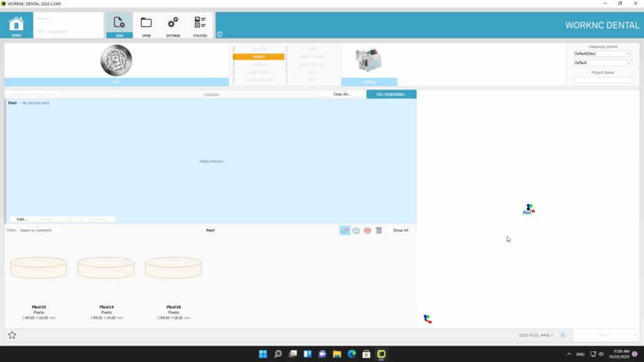The image size is (644, 362).
Task: Open the Utilities menu icon
Action: click(x=200, y=24)
